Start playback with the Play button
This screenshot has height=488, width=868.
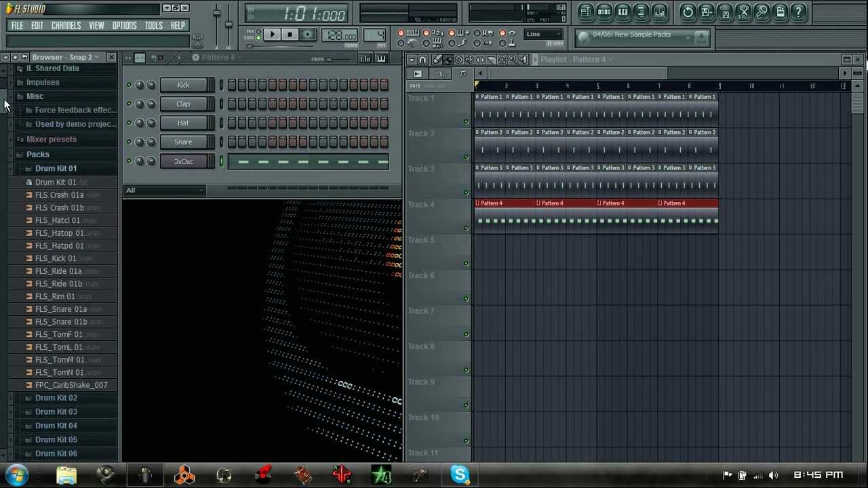(x=272, y=35)
